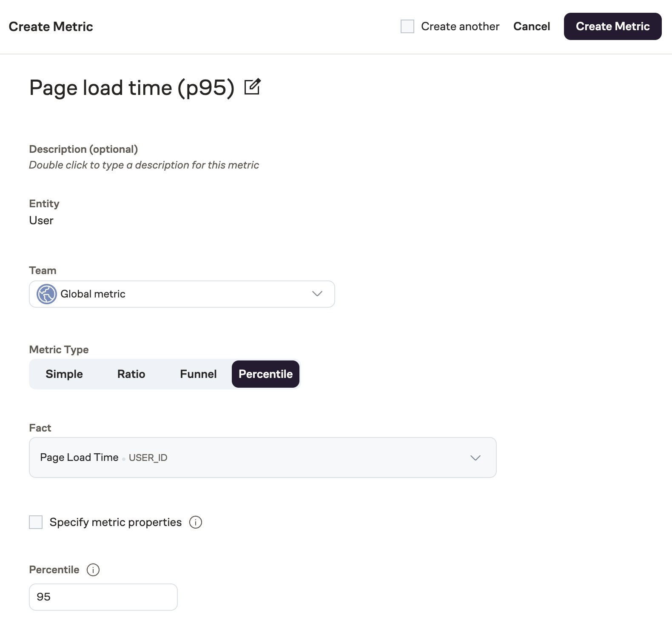Open the Fact dropdown chevron

click(x=475, y=458)
